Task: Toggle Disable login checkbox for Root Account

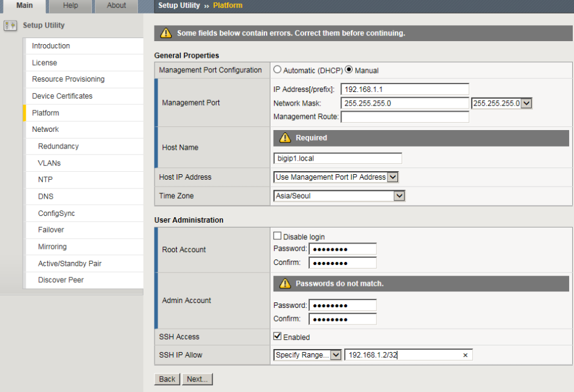Action: click(277, 236)
